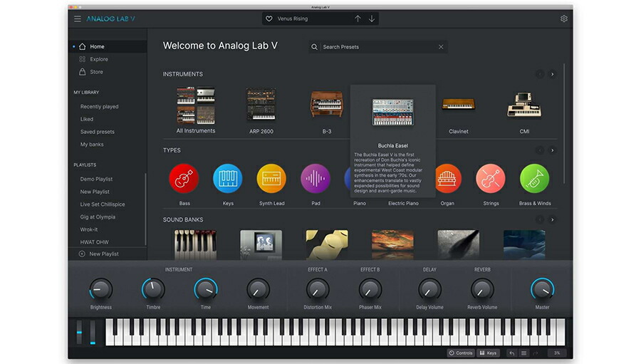This screenshot has height=364, width=641.
Task: Open Live Set Chillispice playlist
Action: click(x=103, y=204)
